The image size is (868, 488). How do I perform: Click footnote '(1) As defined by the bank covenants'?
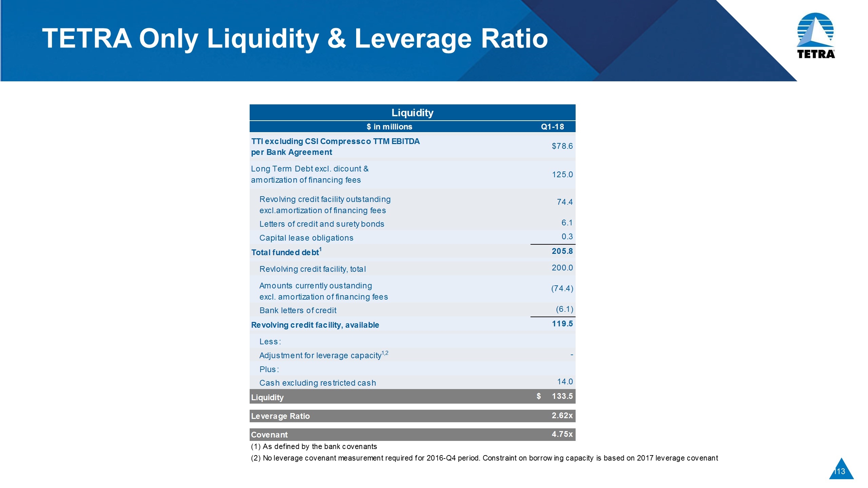(x=314, y=447)
